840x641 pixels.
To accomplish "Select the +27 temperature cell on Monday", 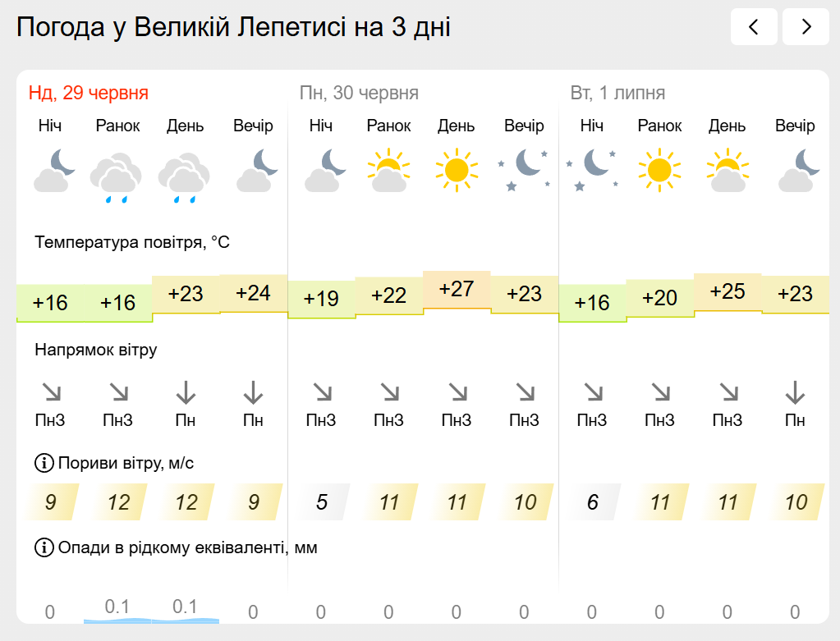I will 457,290.
